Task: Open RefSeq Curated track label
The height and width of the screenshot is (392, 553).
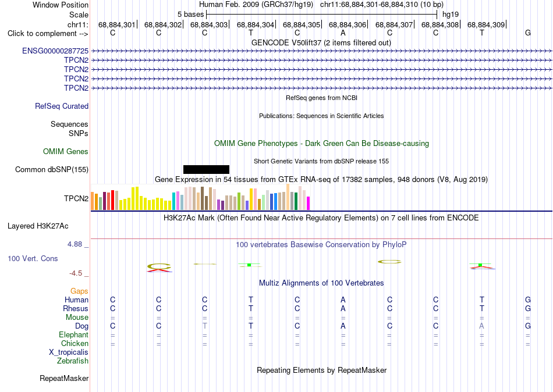Action: tap(62, 106)
